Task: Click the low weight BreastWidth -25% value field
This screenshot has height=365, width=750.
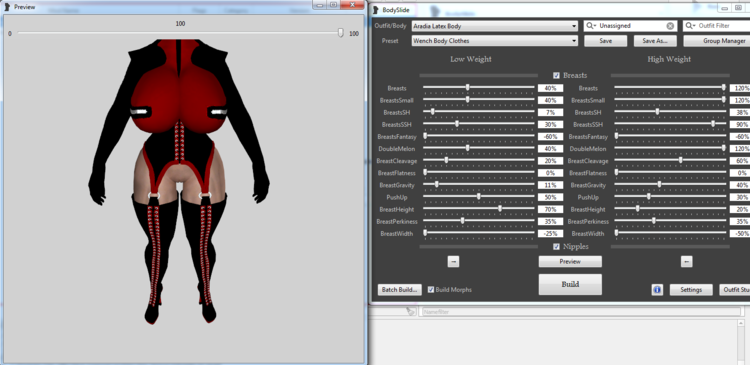Action: (551, 234)
